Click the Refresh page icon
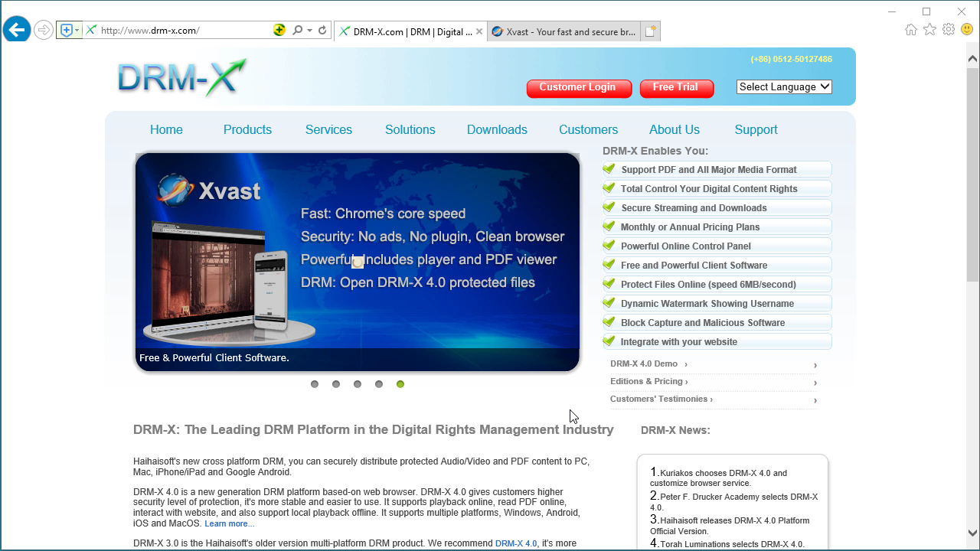Screen dimensions: 980x551 click(322, 31)
